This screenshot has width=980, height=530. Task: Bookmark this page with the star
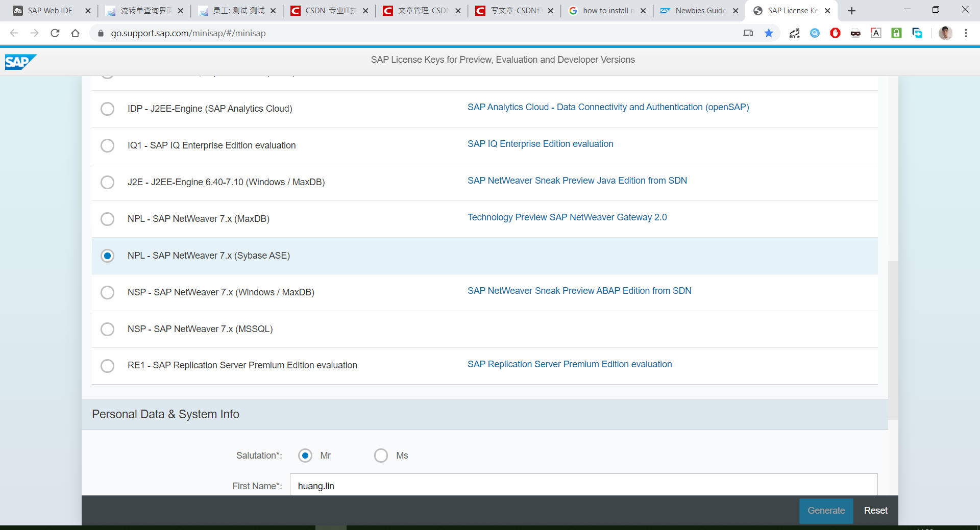pyautogui.click(x=769, y=33)
